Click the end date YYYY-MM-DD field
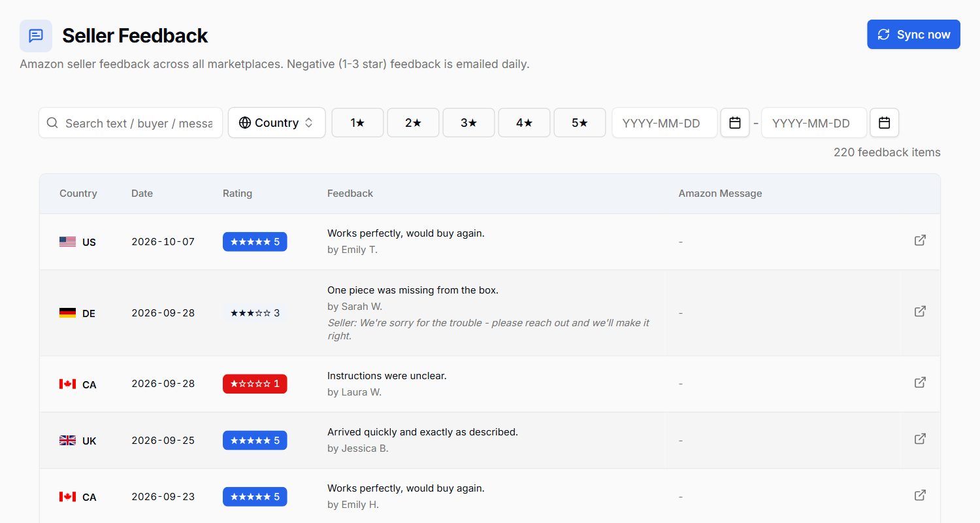 coord(814,123)
